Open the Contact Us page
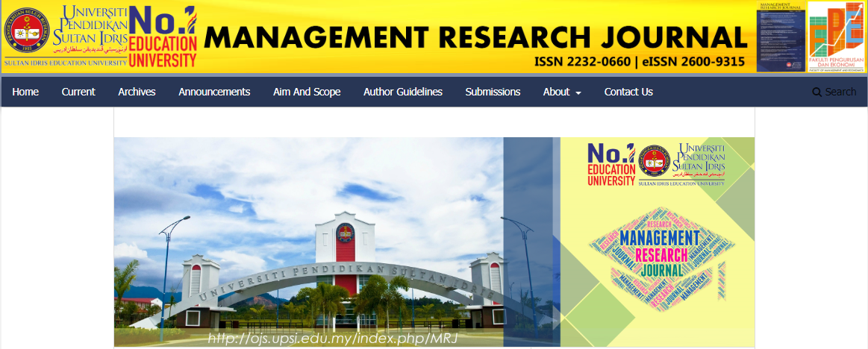The width and height of the screenshot is (868, 349). coord(628,92)
